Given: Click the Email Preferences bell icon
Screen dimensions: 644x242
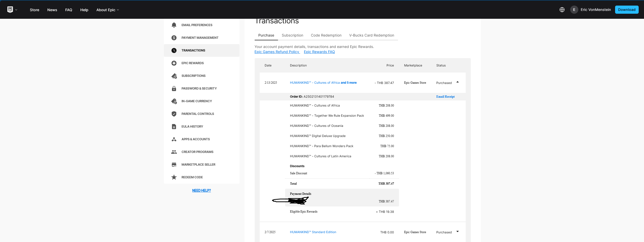Looking at the screenshot, I should (174, 25).
